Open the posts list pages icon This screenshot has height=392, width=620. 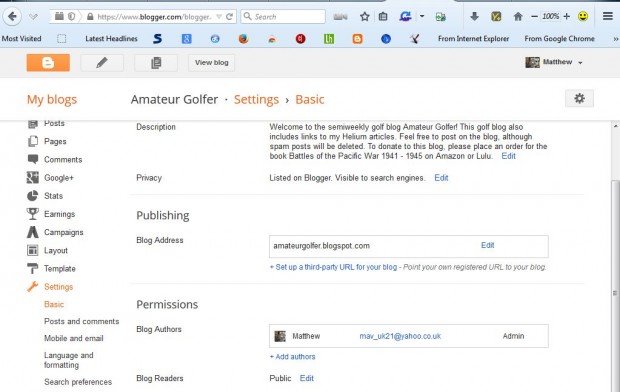pyautogui.click(x=156, y=62)
